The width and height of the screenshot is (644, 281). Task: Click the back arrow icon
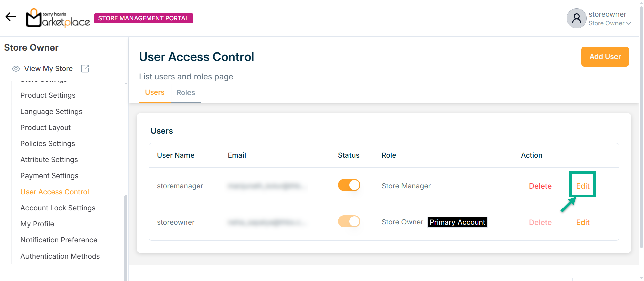tap(11, 17)
